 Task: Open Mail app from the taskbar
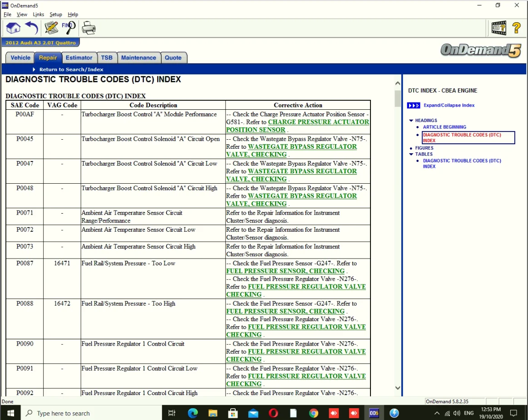(x=253, y=413)
